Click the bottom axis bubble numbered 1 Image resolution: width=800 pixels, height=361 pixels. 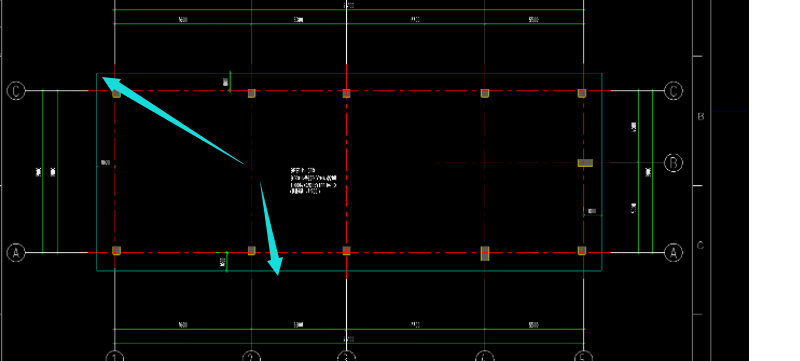115,357
